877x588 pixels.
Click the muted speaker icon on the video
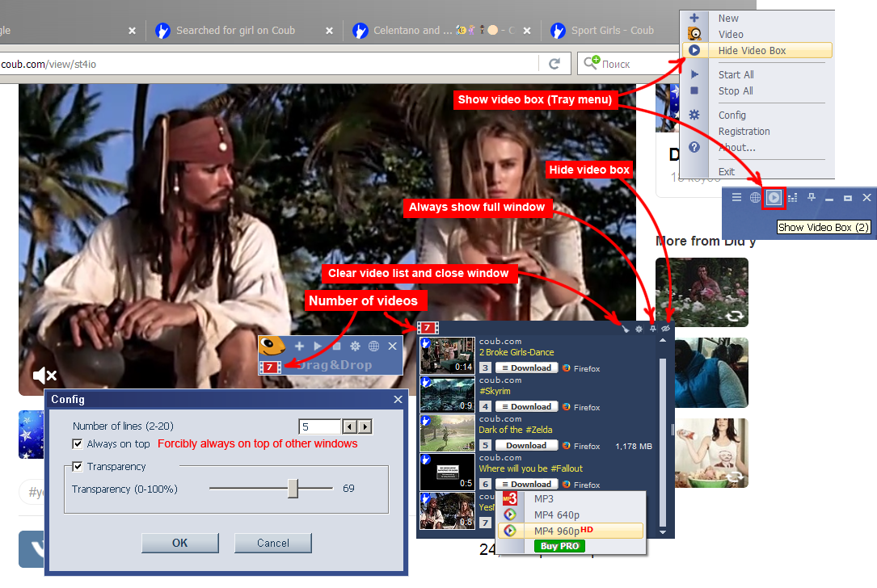click(44, 375)
